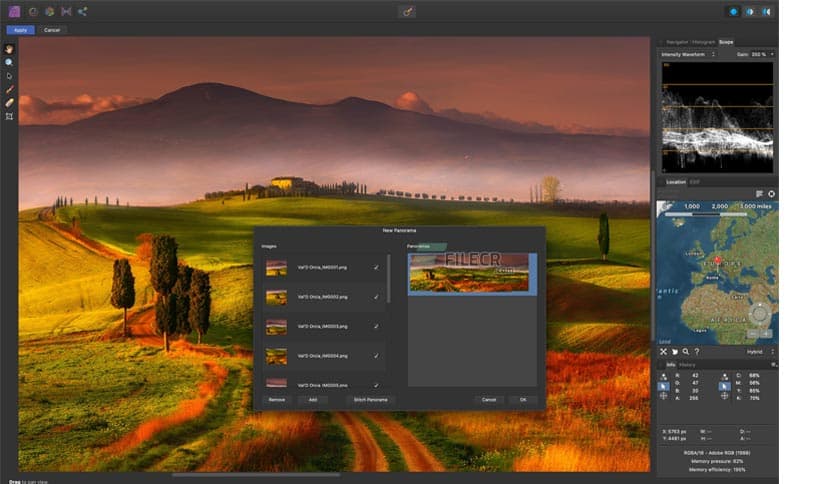This screenshot has width=836, height=484.
Task: Switch to the Navigator tab
Action: coord(677,42)
